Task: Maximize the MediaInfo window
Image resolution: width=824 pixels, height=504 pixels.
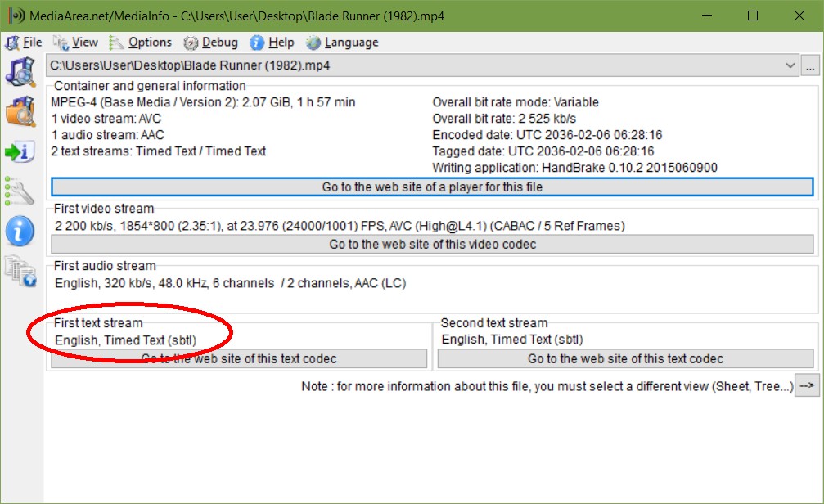Action: click(x=753, y=16)
